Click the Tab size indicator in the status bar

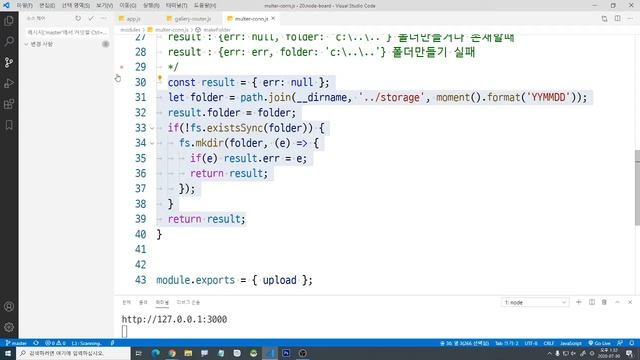click(507, 343)
